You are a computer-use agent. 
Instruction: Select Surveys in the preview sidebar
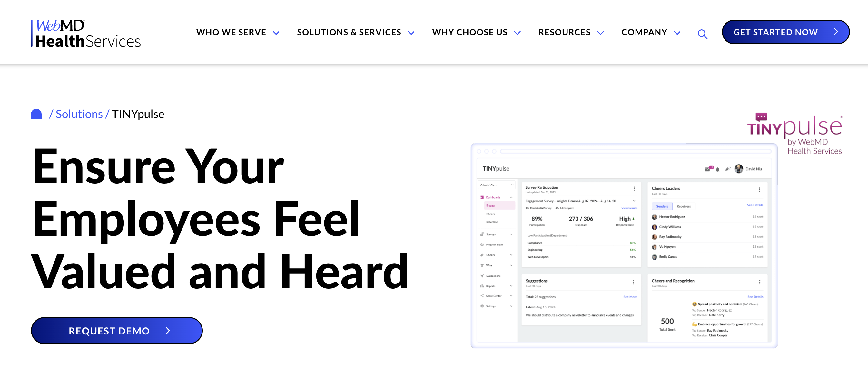pyautogui.click(x=496, y=234)
